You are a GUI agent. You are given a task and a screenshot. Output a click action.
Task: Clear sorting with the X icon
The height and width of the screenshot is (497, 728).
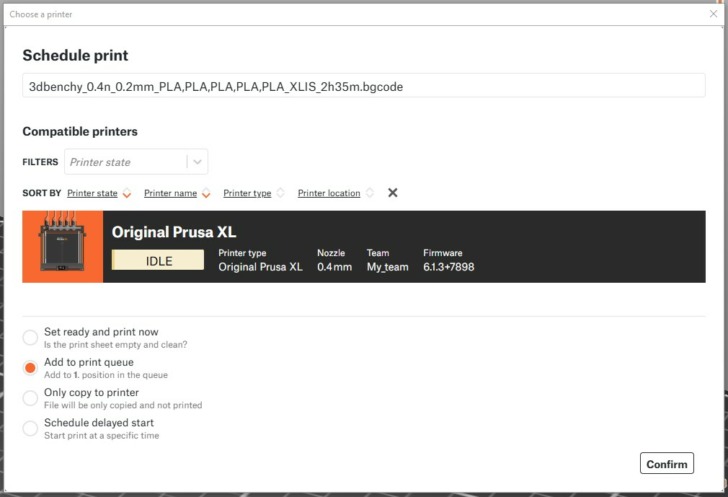[x=393, y=193]
